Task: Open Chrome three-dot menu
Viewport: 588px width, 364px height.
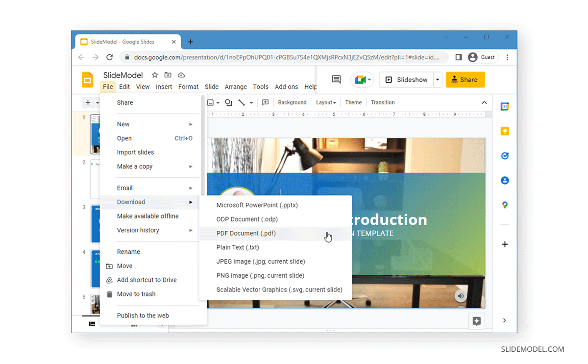Action: 507,57
